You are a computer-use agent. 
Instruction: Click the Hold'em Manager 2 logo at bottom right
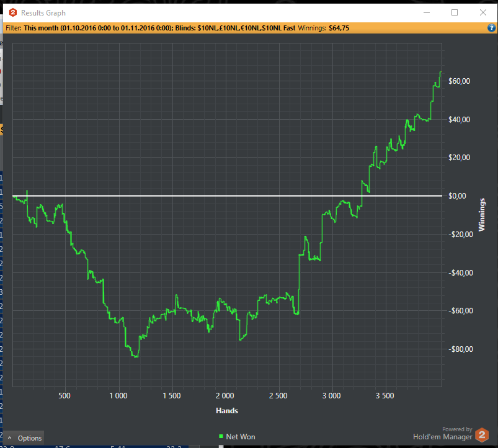482,435
